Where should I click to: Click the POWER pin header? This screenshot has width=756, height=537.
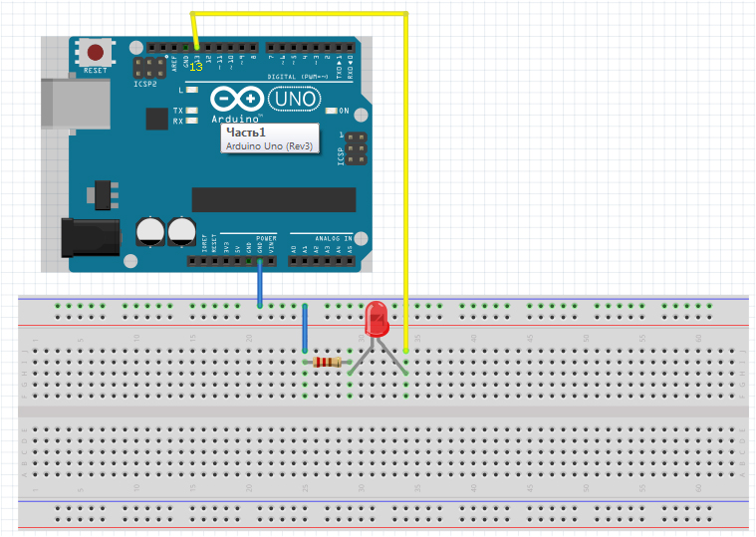pos(232,261)
